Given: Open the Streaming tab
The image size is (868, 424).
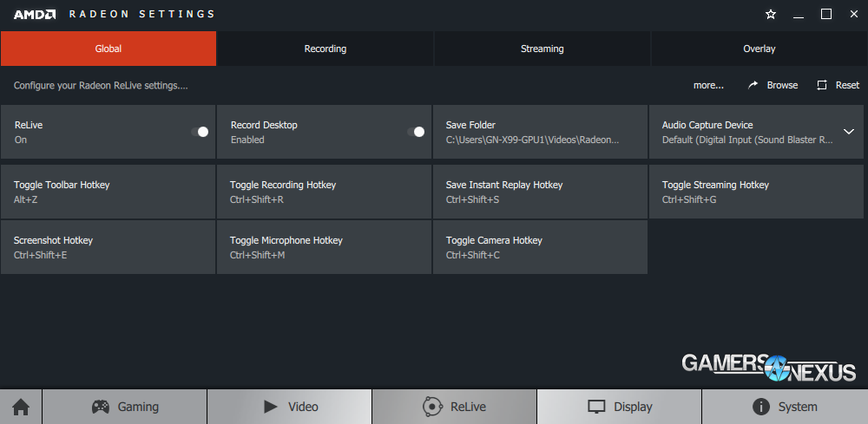Looking at the screenshot, I should (542, 49).
